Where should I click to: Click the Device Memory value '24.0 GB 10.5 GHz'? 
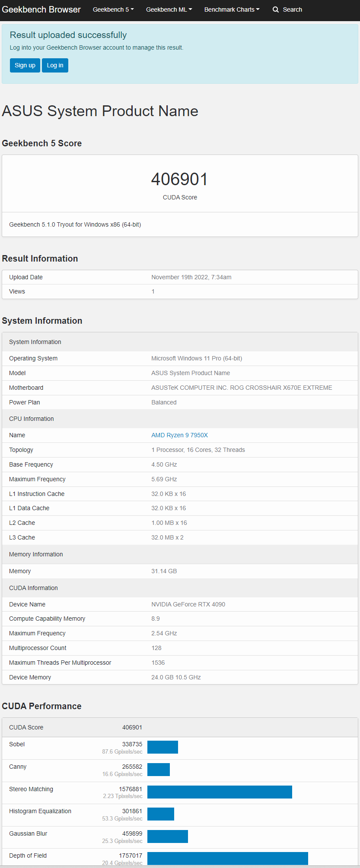pos(176,677)
